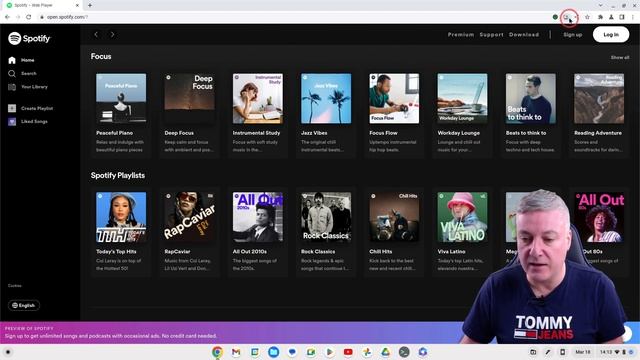Image resolution: width=640 pixels, height=360 pixels.
Task: Open RapCaviar playlist cover
Action: pyautogui.click(x=189, y=217)
